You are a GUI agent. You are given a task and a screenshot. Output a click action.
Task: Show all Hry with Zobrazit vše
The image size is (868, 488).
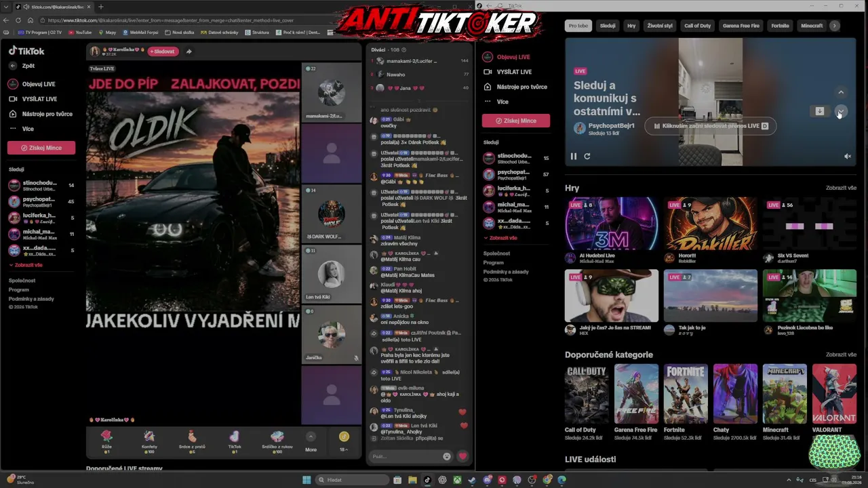pyautogui.click(x=841, y=188)
